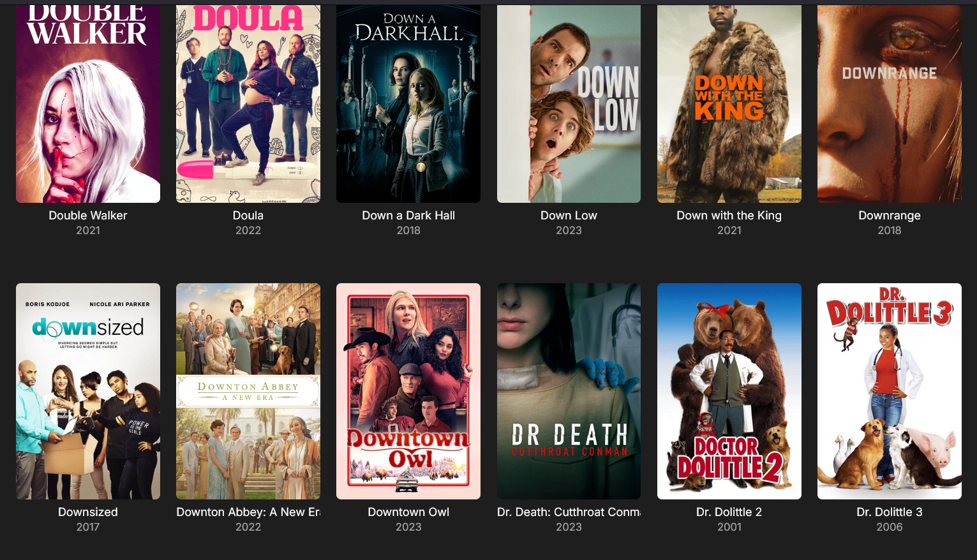The width and height of the screenshot is (977, 560).
Task: Open the Downsized movie poster
Action: pos(88,391)
